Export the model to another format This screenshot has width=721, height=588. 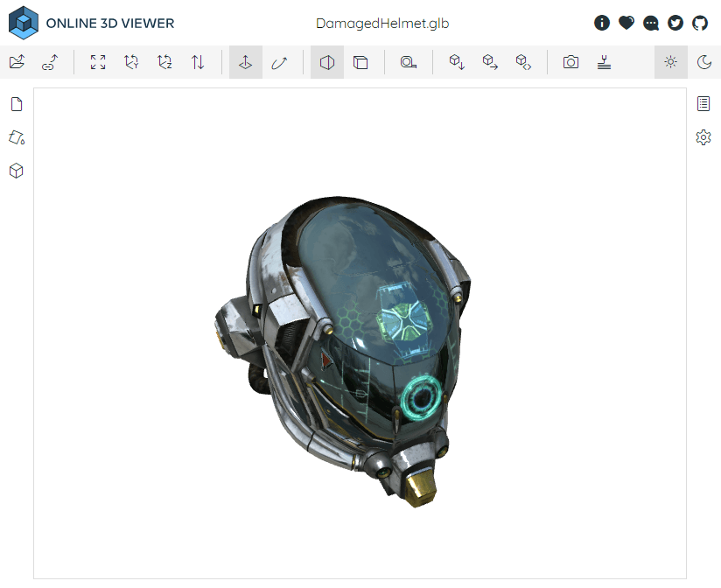[x=456, y=62]
